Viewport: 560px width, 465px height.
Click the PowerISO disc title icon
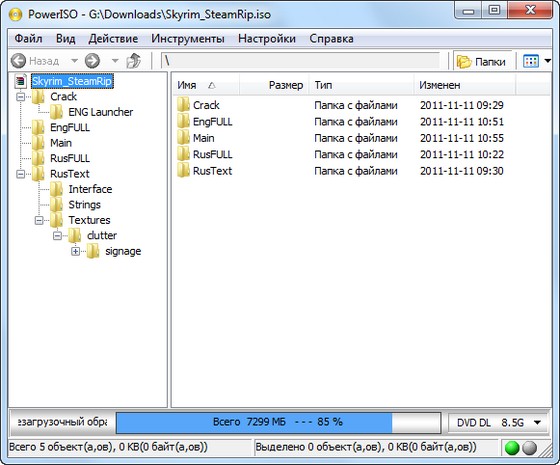[15, 14]
